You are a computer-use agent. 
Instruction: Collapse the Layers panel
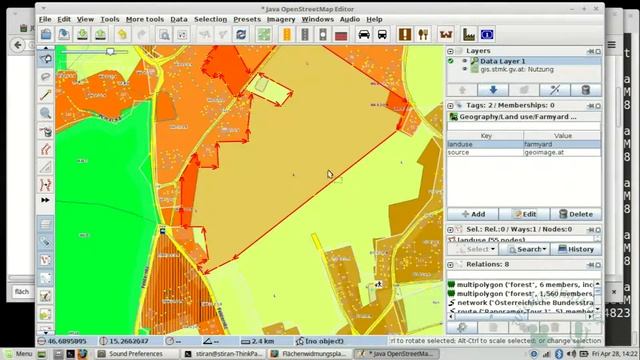click(450, 51)
